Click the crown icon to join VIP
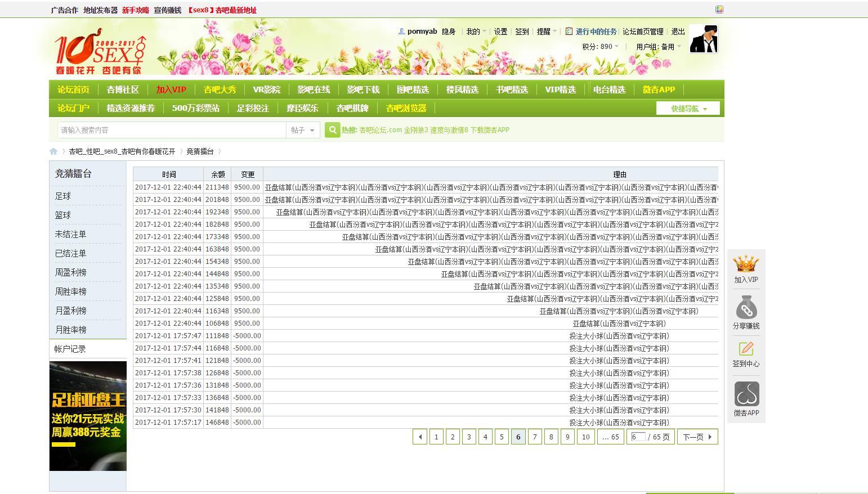Screen dimensions: 868x494 pos(746,264)
